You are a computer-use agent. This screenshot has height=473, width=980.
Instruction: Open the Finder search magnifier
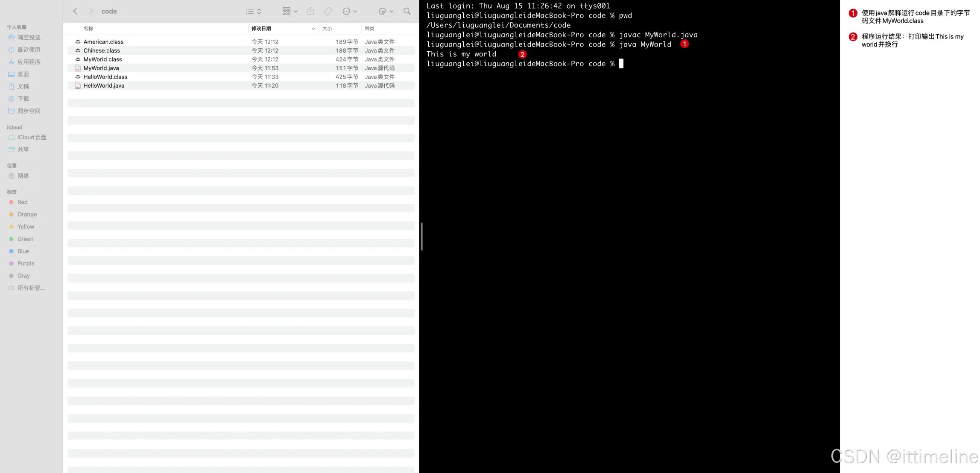tap(407, 11)
